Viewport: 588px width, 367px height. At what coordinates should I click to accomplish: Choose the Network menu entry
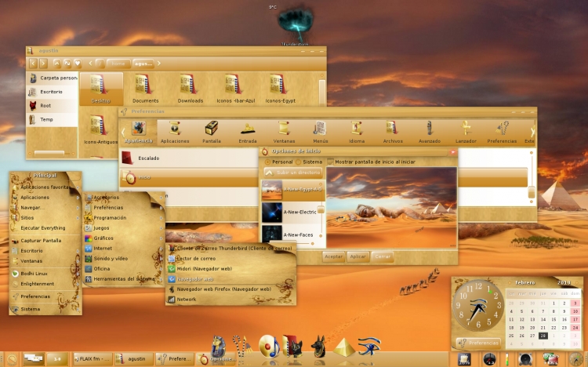230,299
